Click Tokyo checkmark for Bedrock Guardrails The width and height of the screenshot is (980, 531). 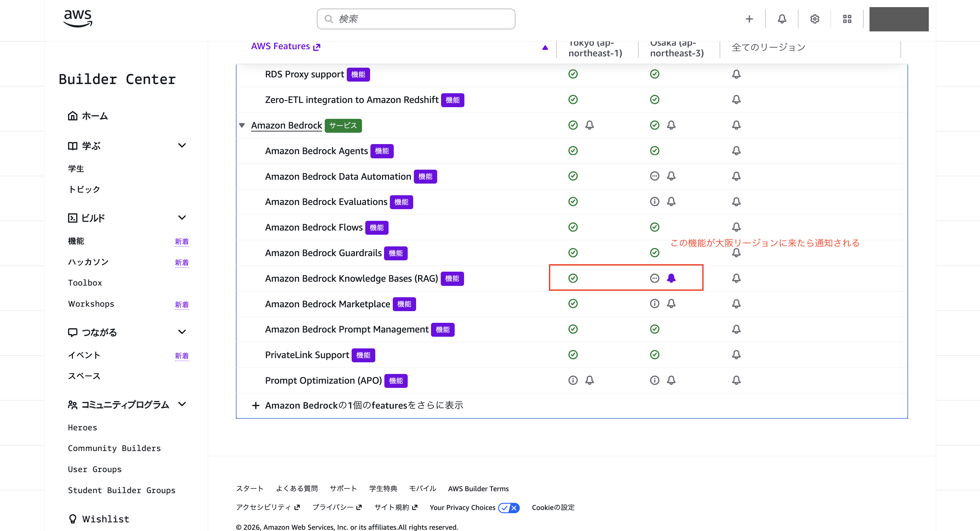tap(573, 252)
